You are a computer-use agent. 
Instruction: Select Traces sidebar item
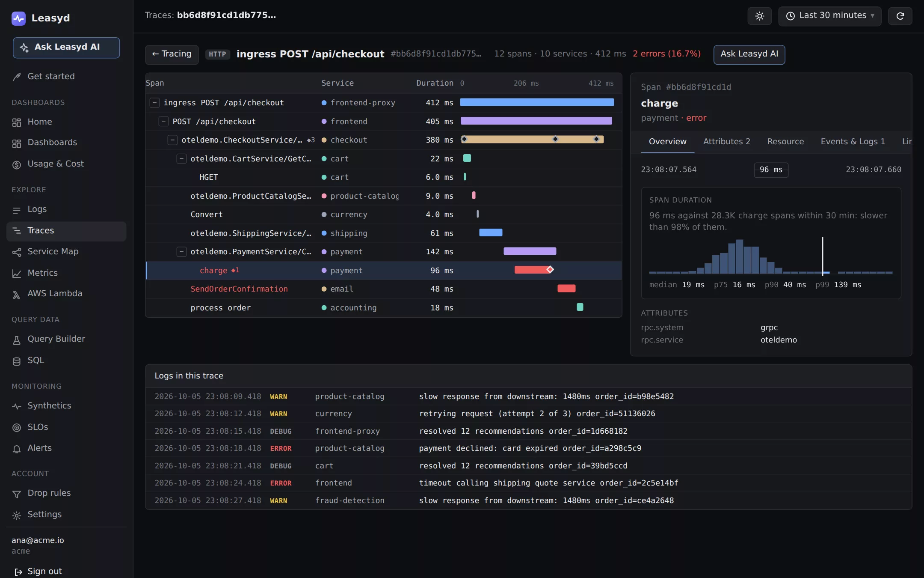point(66,231)
